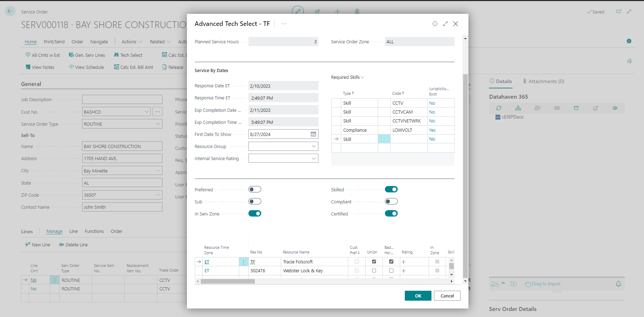Click the notification bell icon
Screen dimensions: 644x317
(618, 284)
